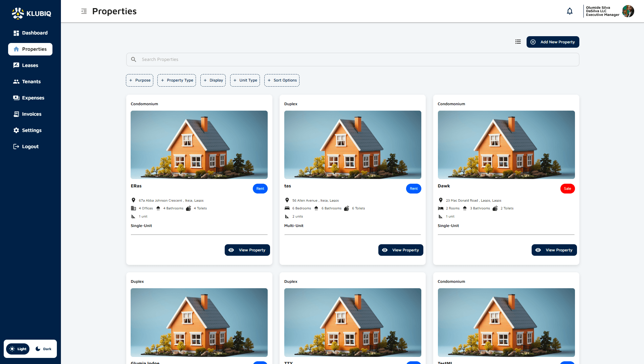Screen dimensions: 644x364
Task: Open the Invoices section via its icon
Action: [x=16, y=114]
